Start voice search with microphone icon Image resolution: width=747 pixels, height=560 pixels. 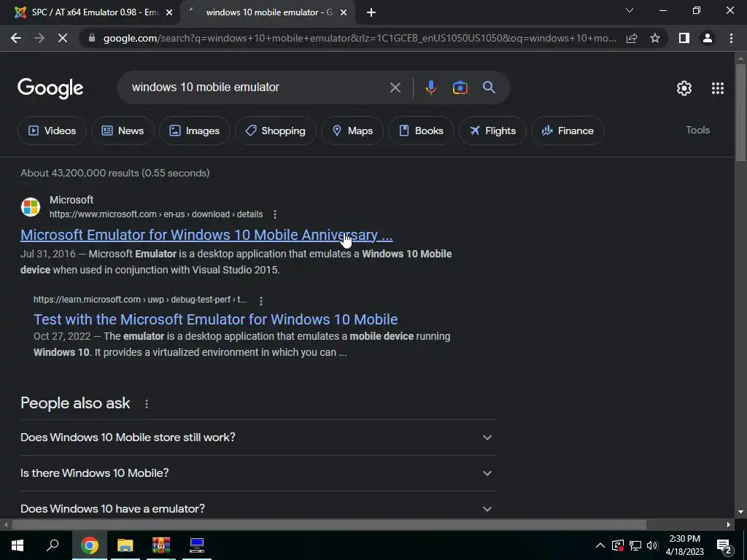(430, 87)
